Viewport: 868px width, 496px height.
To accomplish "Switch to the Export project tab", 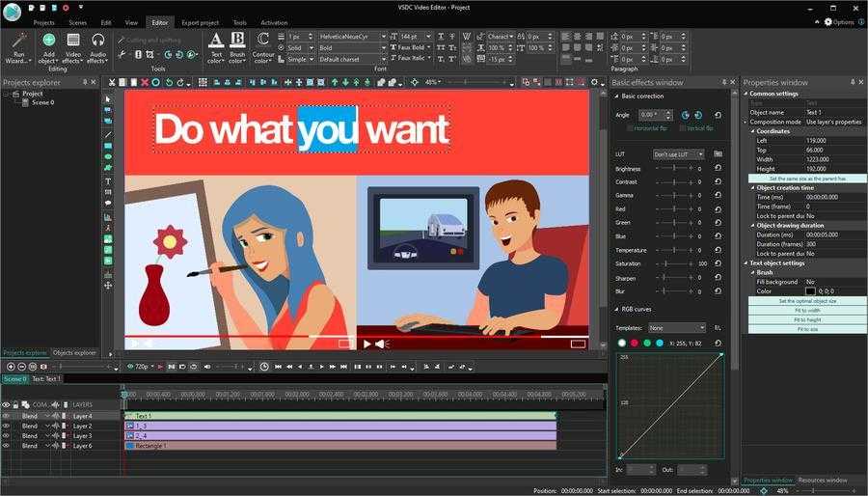I will [200, 22].
